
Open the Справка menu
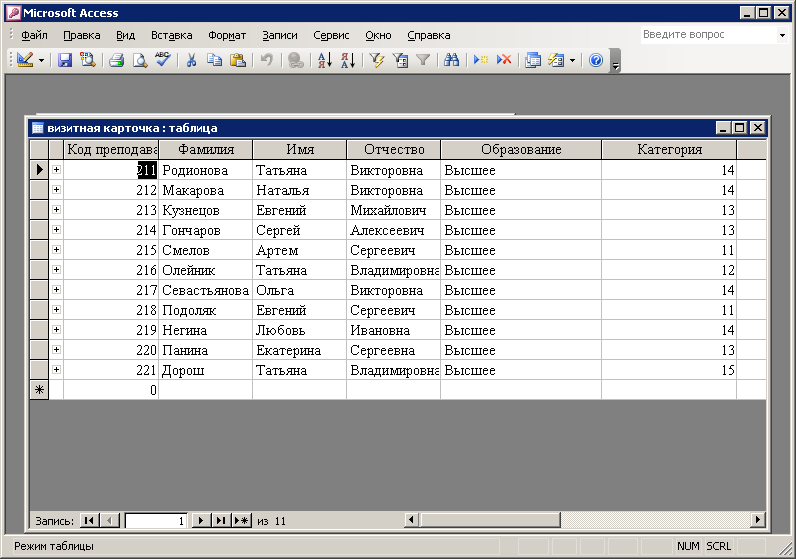pos(428,35)
